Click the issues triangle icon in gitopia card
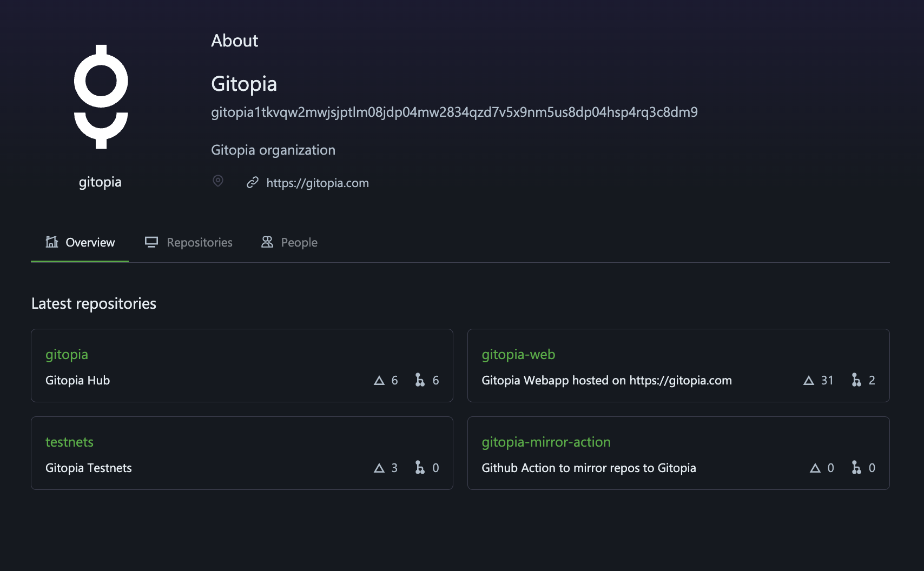 [379, 381]
